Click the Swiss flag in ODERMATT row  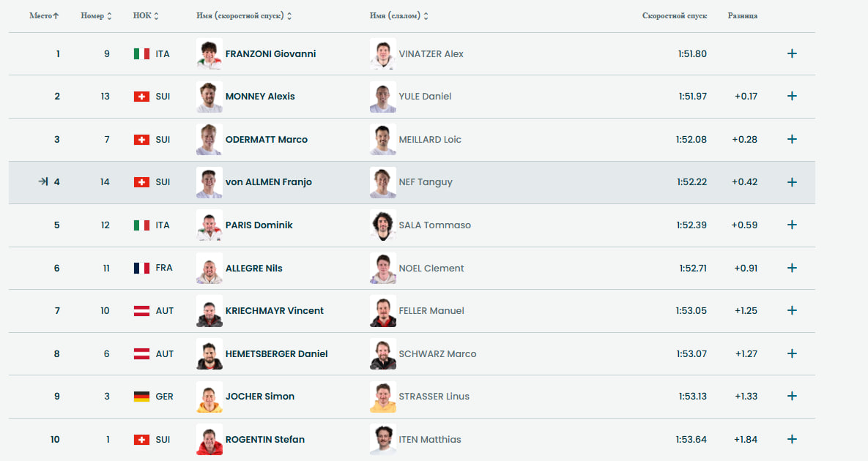pyautogui.click(x=141, y=139)
